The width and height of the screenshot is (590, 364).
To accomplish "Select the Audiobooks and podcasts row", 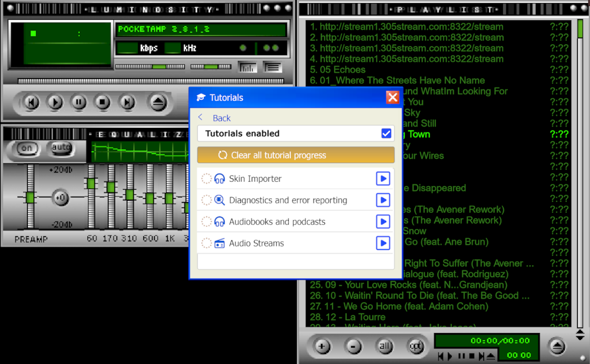I will (296, 222).
